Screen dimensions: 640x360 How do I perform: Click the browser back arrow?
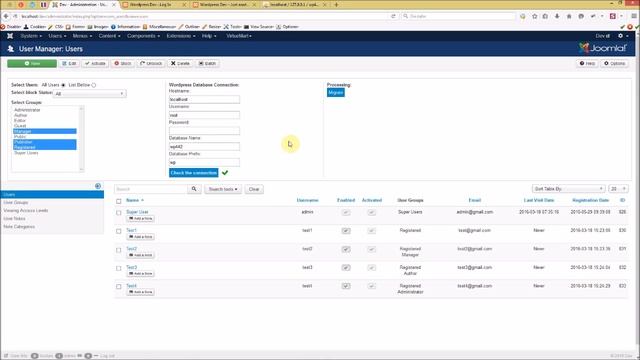[6, 16]
